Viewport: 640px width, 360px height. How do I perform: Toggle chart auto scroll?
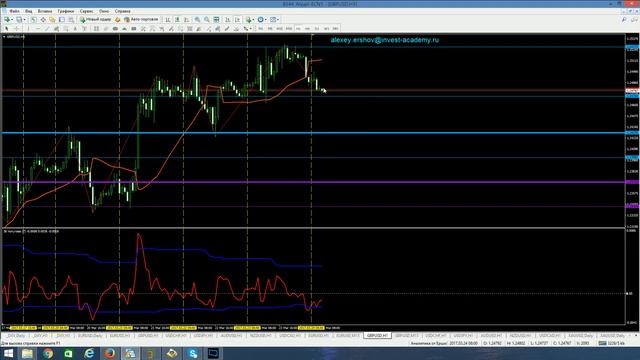[x=227, y=20]
